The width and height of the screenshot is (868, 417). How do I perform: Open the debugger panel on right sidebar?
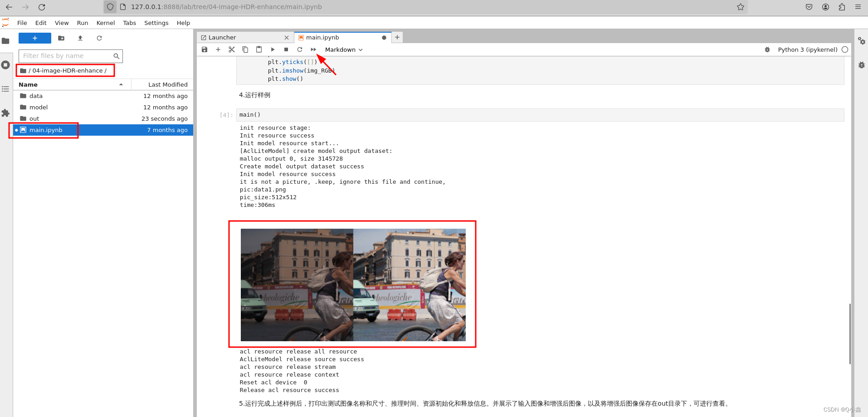(x=862, y=65)
